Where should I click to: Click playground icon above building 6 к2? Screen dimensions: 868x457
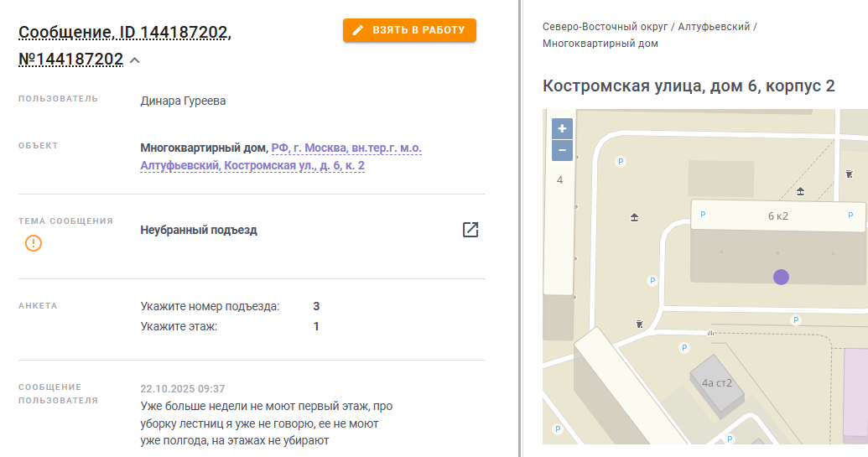pyautogui.click(x=800, y=191)
